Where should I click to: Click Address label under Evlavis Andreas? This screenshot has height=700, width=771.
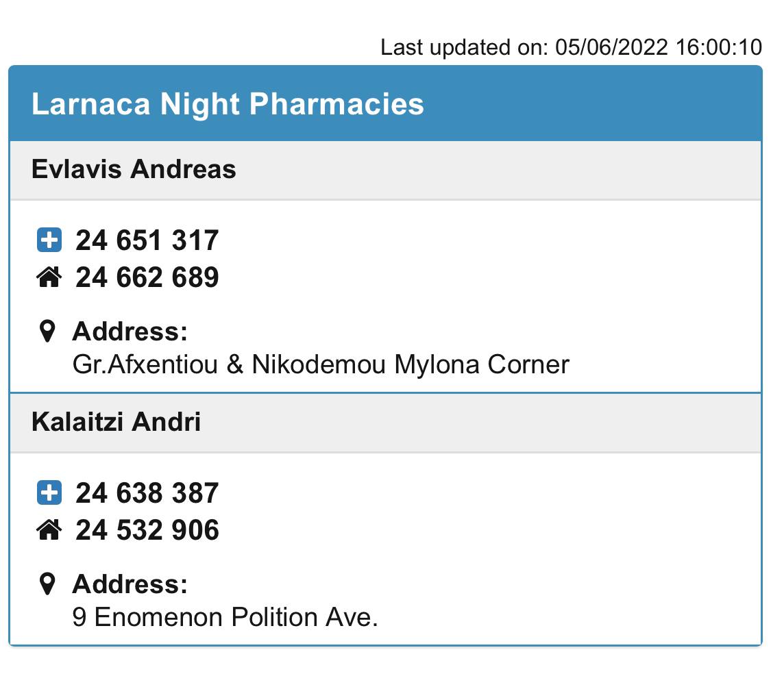130,332
